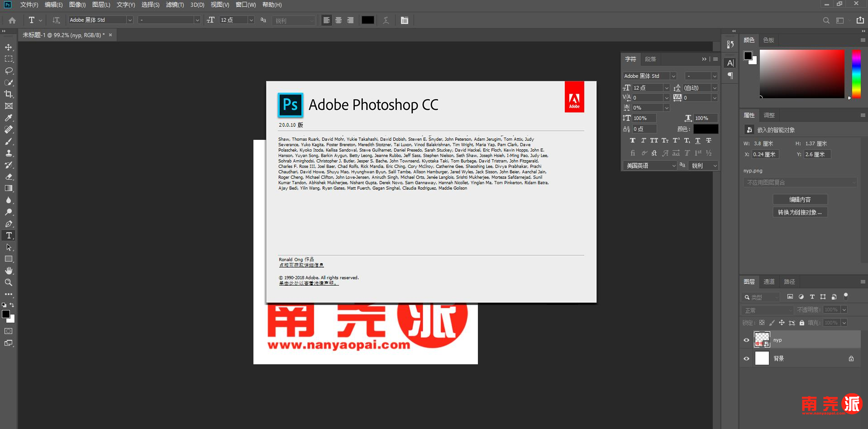
Task: Select the Hand tool
Action: click(x=9, y=271)
